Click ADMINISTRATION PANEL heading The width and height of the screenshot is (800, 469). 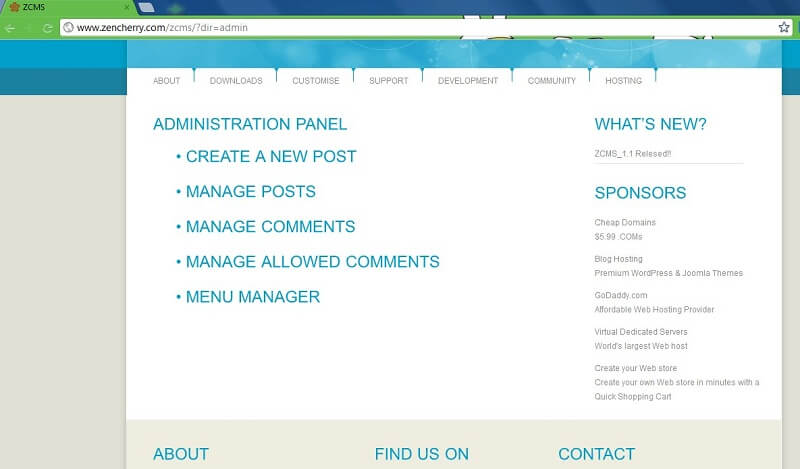(x=250, y=124)
